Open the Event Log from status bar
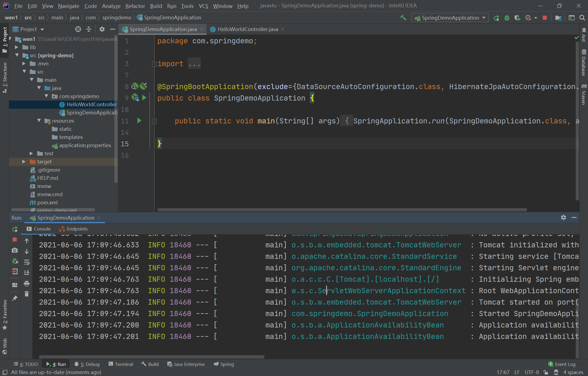Screen dimensions: 588x376 pyautogui.click(x=562, y=364)
